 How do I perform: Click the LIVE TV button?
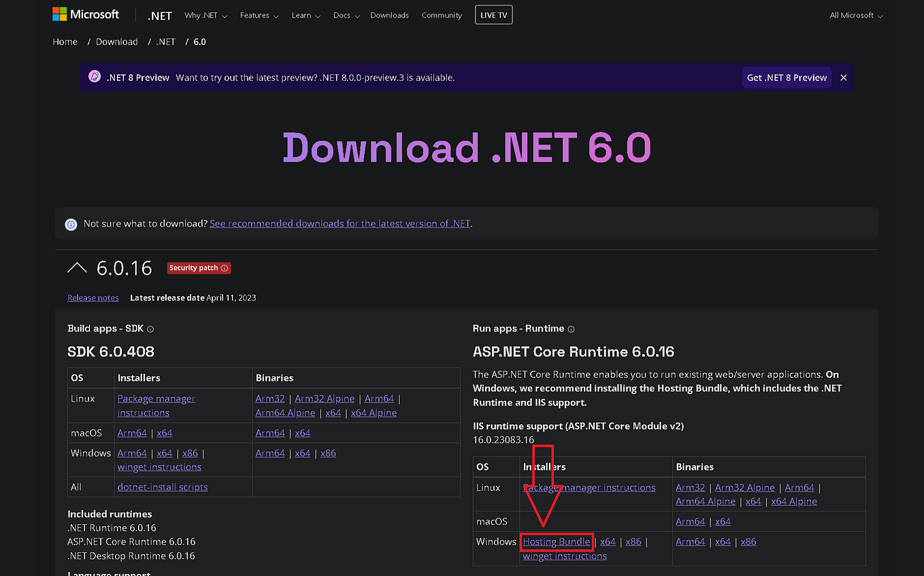493,14
